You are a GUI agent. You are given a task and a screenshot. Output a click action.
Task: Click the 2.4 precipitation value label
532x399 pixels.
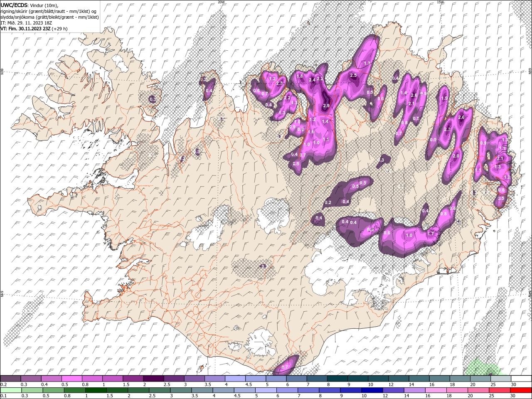point(313,80)
